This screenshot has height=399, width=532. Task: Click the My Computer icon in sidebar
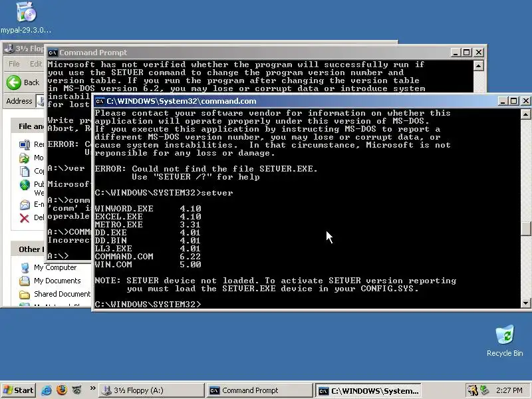click(x=25, y=268)
